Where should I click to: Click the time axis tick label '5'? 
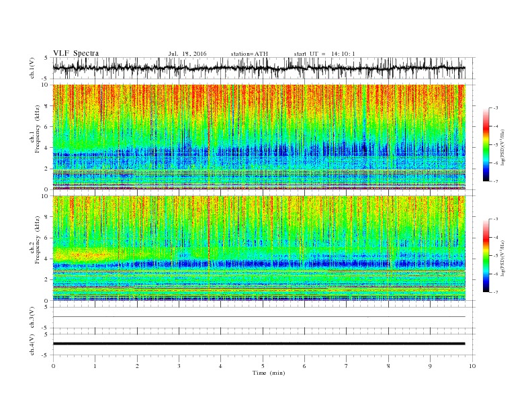click(263, 366)
